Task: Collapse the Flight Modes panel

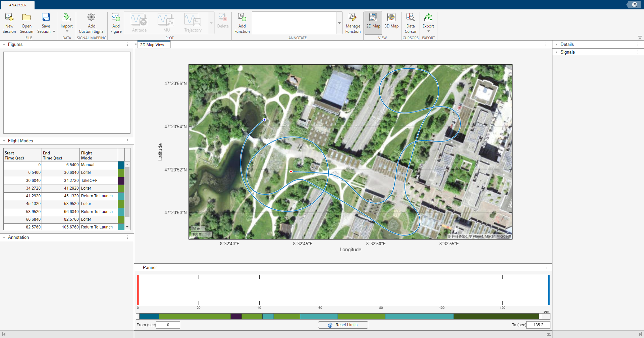Action: point(4,141)
